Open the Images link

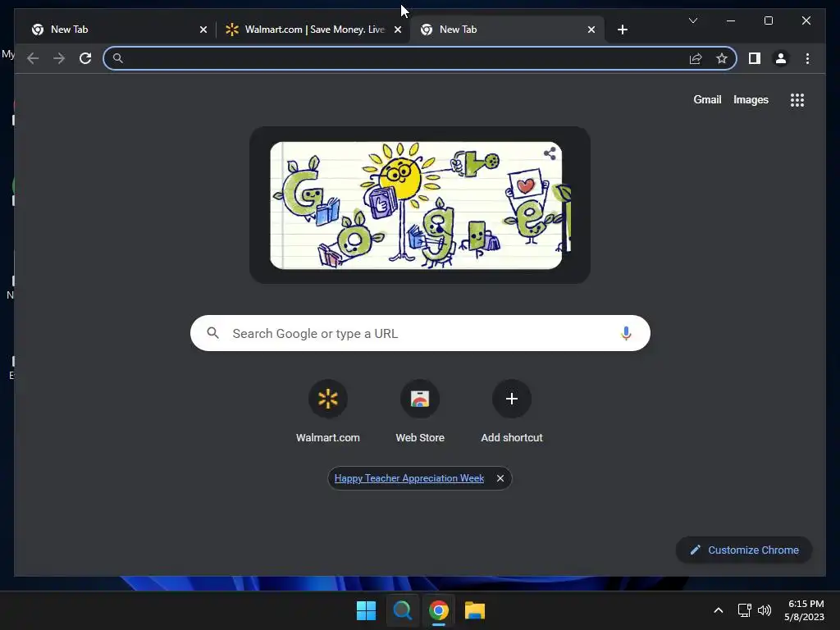point(751,99)
